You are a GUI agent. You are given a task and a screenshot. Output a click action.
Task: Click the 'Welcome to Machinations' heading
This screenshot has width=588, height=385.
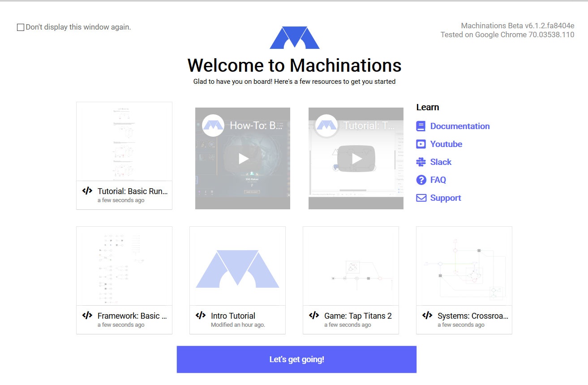tap(294, 65)
